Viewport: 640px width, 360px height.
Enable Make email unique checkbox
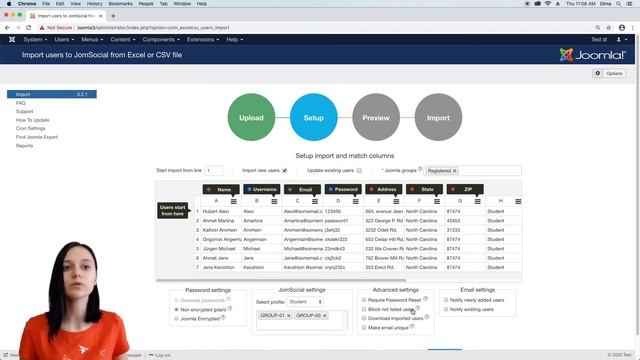(x=364, y=327)
